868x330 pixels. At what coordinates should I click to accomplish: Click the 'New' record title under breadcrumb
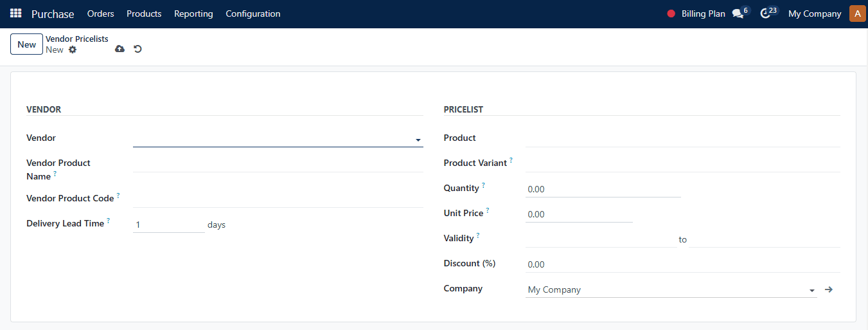point(55,50)
